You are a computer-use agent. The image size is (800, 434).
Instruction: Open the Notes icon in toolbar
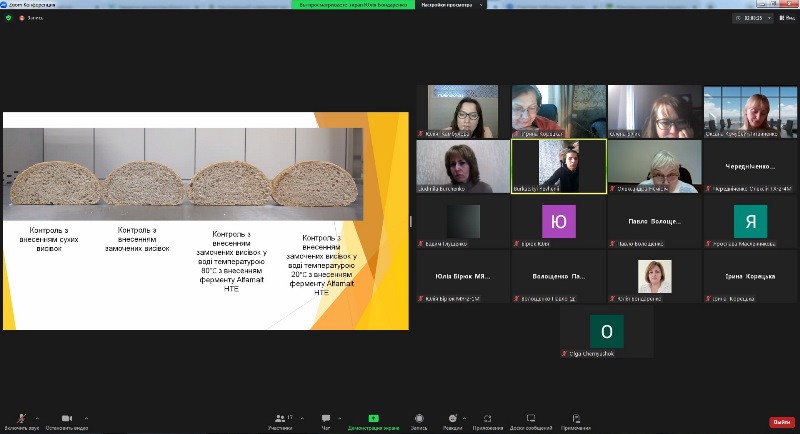pos(576,419)
